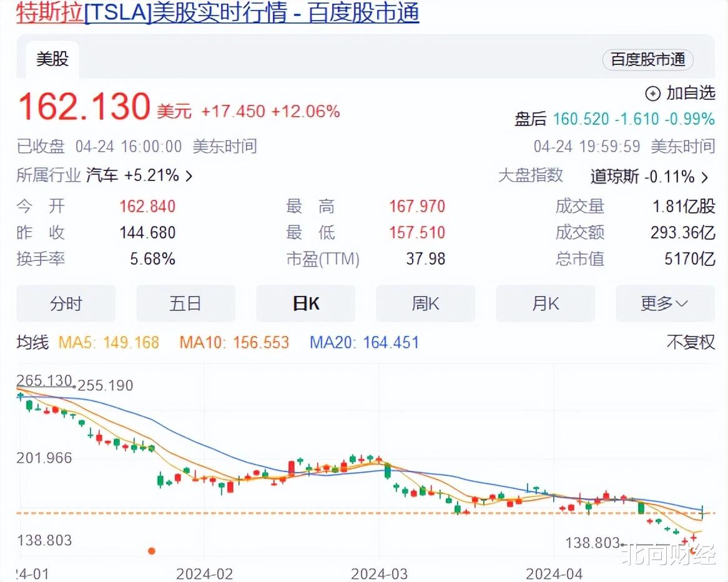Click the 255.190 price annotation on chart
This screenshot has width=728, height=582.
106,385
